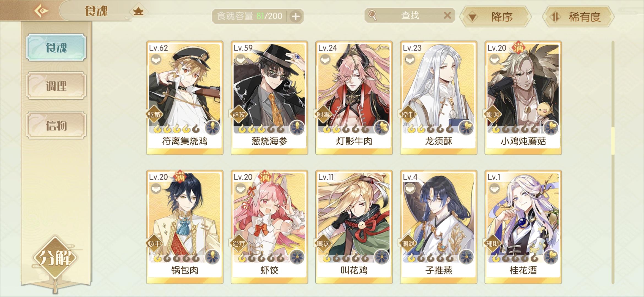The width and height of the screenshot is (644, 297).
Task: Click the 分解 button
Action: [x=55, y=257]
